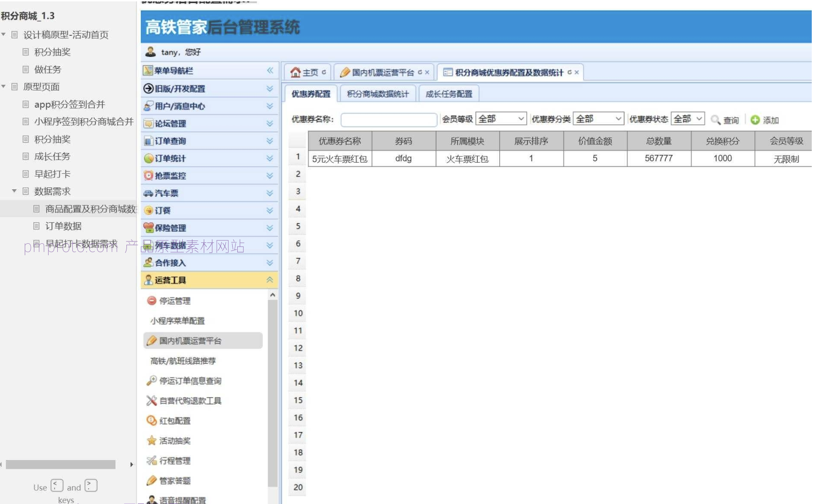The image size is (831, 504).
Task: Open the 优惠券分类 dropdown
Action: click(x=598, y=119)
